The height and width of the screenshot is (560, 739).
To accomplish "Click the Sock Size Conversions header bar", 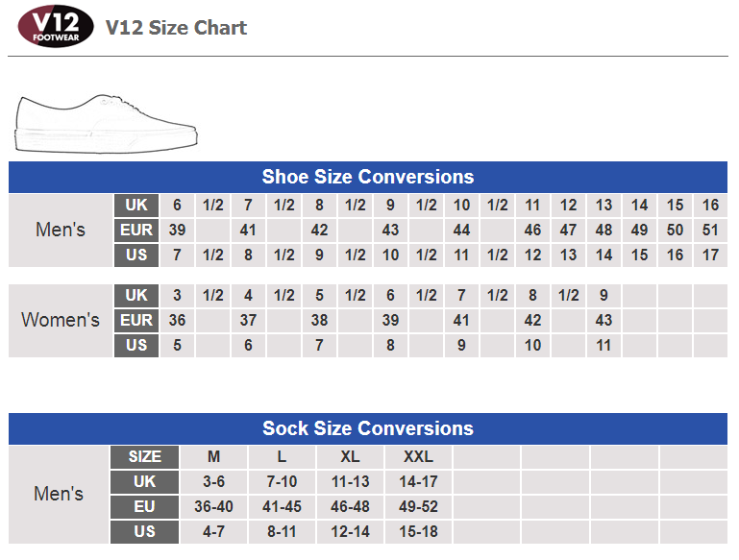I will [x=368, y=428].
